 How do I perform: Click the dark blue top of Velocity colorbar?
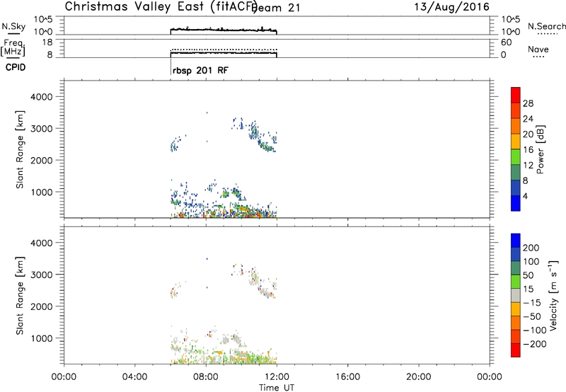click(516, 241)
